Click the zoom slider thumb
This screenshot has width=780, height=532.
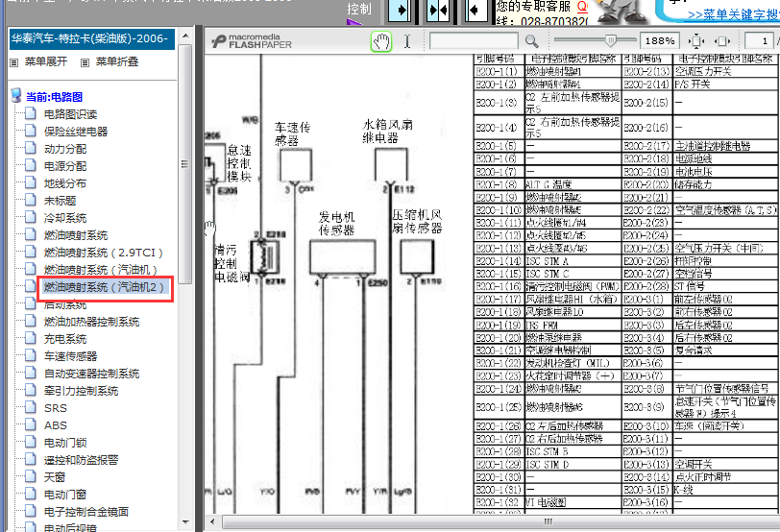(610, 40)
